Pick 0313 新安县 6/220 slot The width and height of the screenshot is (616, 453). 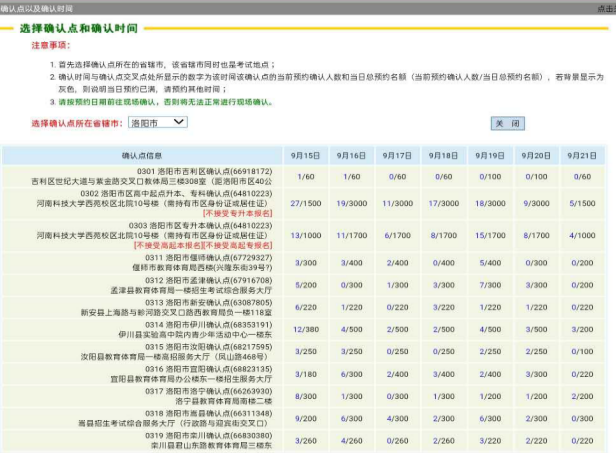(305, 307)
